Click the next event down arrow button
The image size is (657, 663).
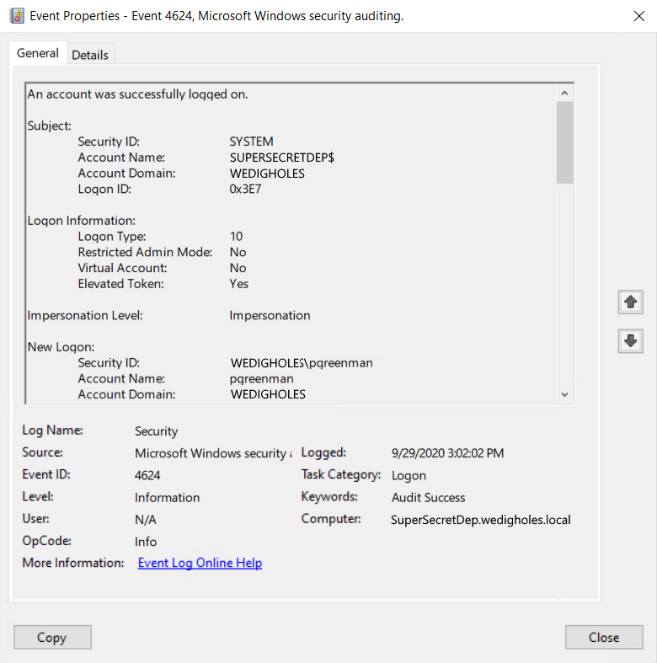coord(630,341)
